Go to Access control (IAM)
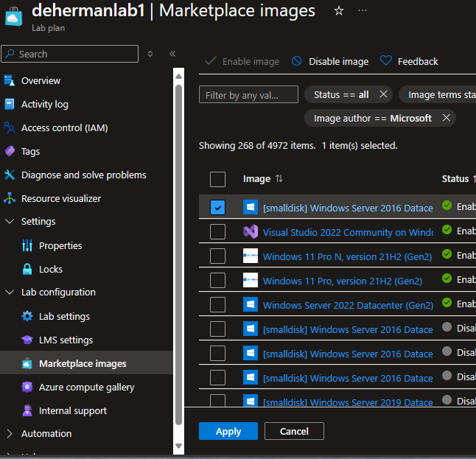The width and height of the screenshot is (476, 459). pos(64,127)
